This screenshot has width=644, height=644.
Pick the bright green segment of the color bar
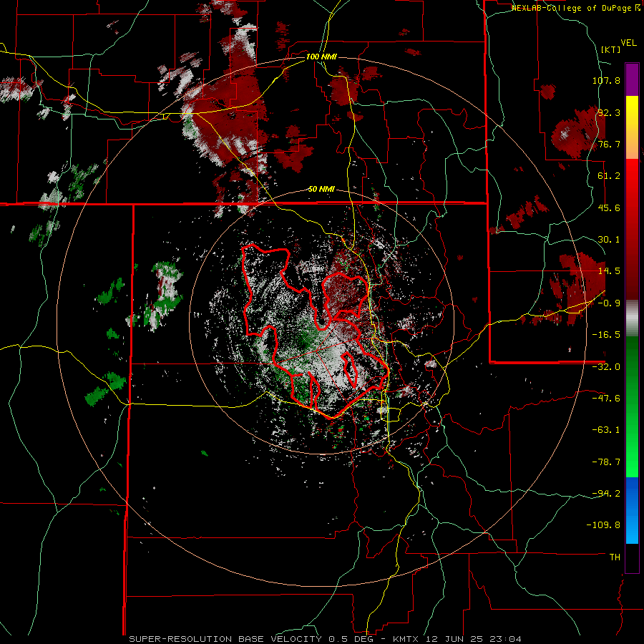(x=632, y=456)
